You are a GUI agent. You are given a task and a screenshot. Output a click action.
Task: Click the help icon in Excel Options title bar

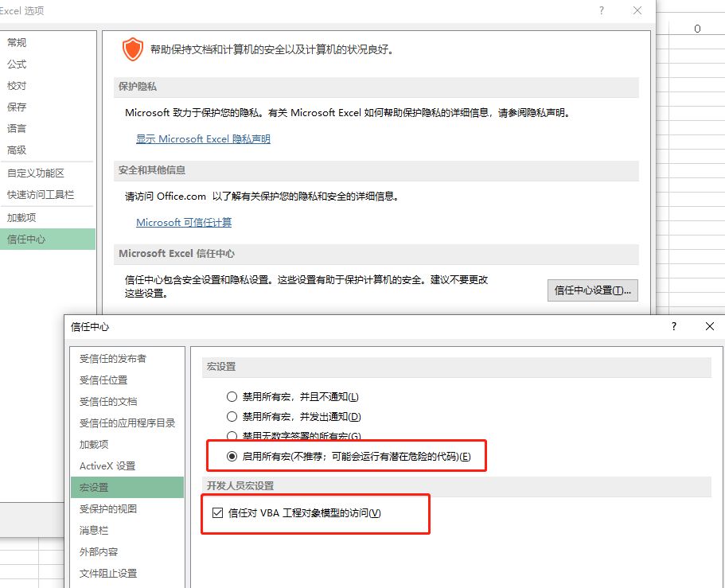(601, 10)
